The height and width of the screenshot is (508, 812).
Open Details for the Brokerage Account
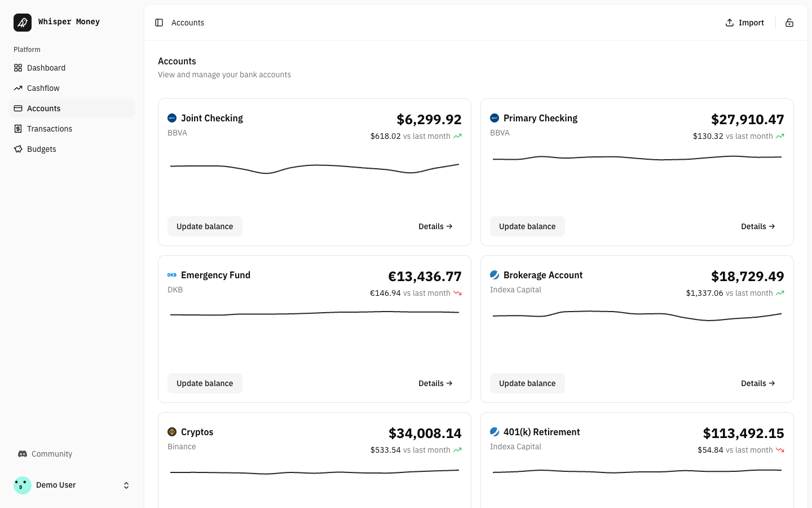pyautogui.click(x=758, y=383)
